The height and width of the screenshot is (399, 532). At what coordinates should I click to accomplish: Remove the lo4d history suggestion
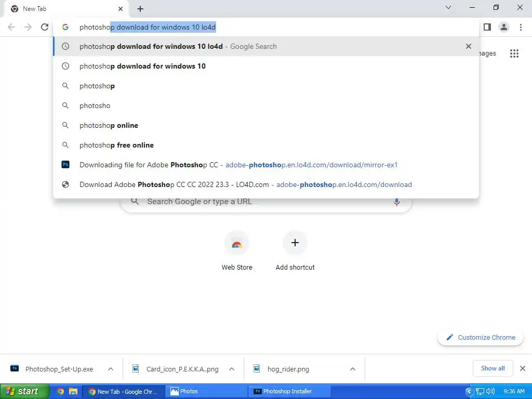point(469,46)
